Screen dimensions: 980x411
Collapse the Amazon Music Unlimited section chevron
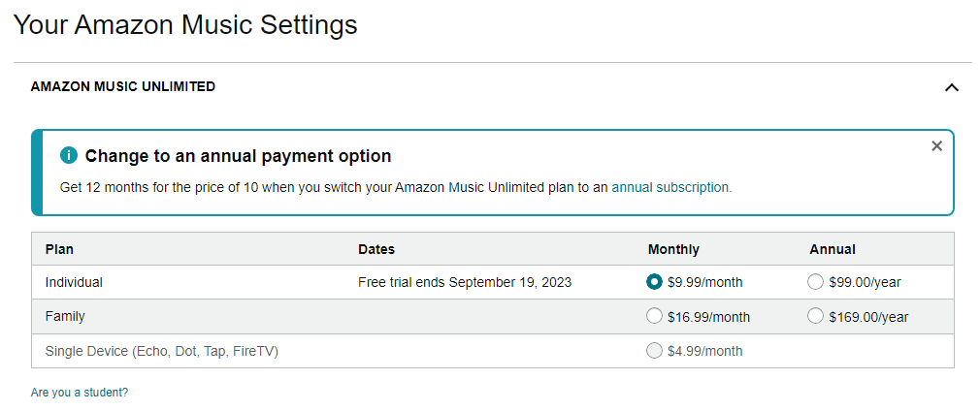(951, 87)
